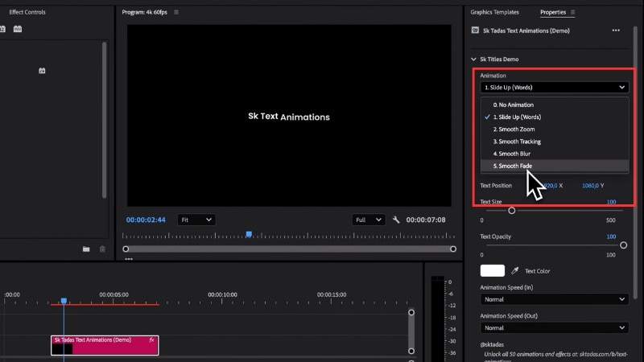Click the Text Size value 100

pyautogui.click(x=611, y=202)
